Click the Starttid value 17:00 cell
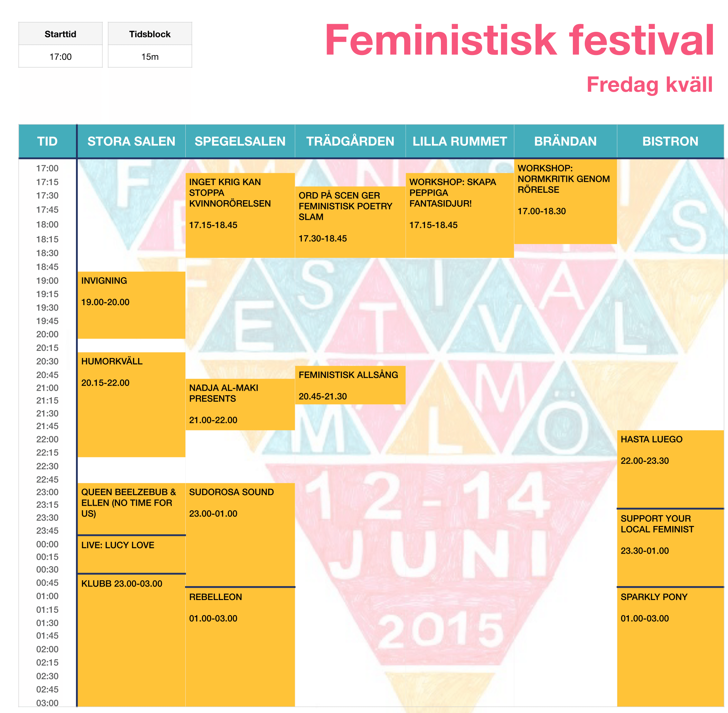This screenshot has width=728, height=713. [60, 57]
